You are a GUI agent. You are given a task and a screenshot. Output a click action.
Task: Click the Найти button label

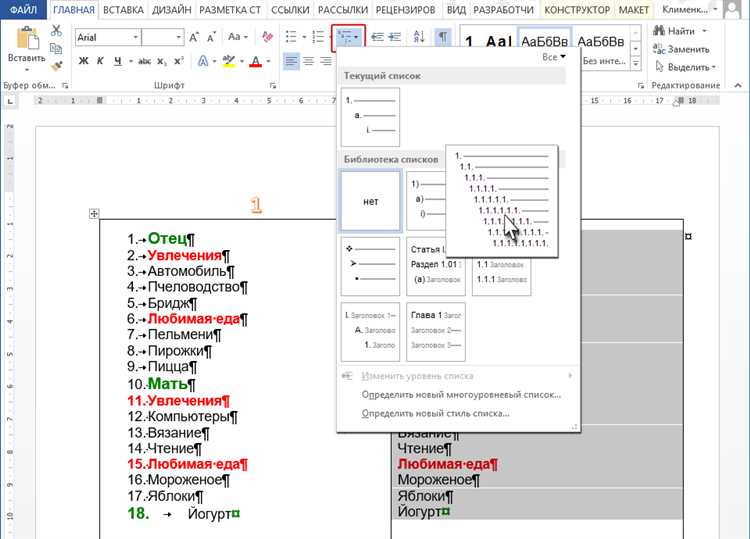pos(681,31)
